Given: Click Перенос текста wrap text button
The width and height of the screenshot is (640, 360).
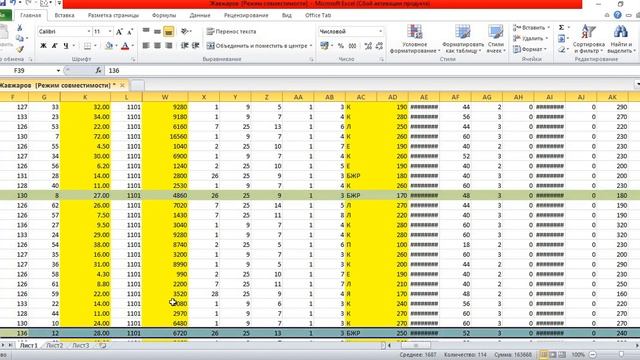Looking at the screenshot, I should click(231, 31).
